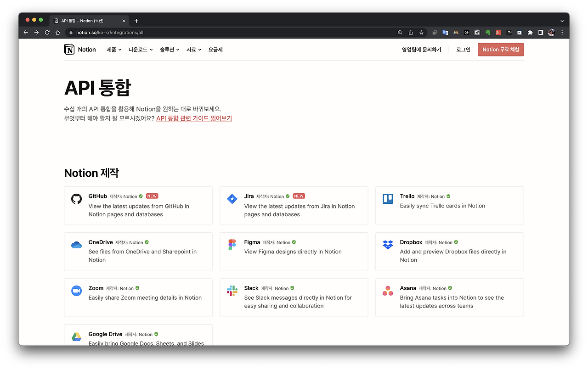Viewport: 588px width, 370px height.
Task: Open the 'API 통합 관련 가이드 읽어보기' link
Action: [x=194, y=118]
